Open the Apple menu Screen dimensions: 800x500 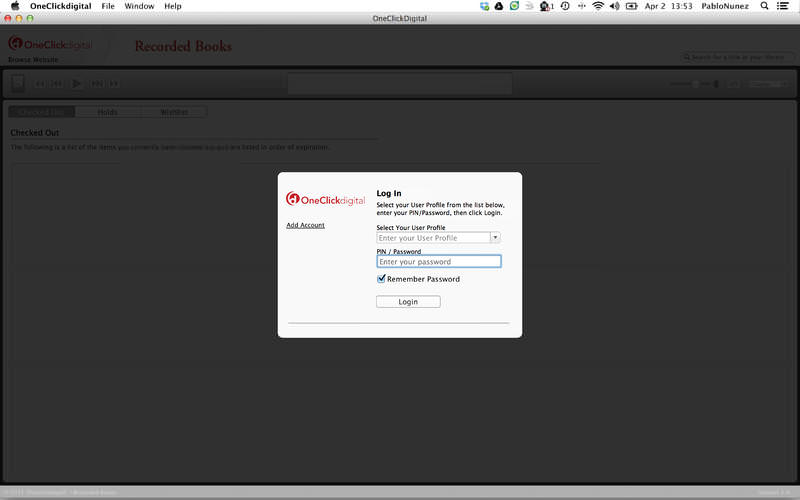coord(15,6)
